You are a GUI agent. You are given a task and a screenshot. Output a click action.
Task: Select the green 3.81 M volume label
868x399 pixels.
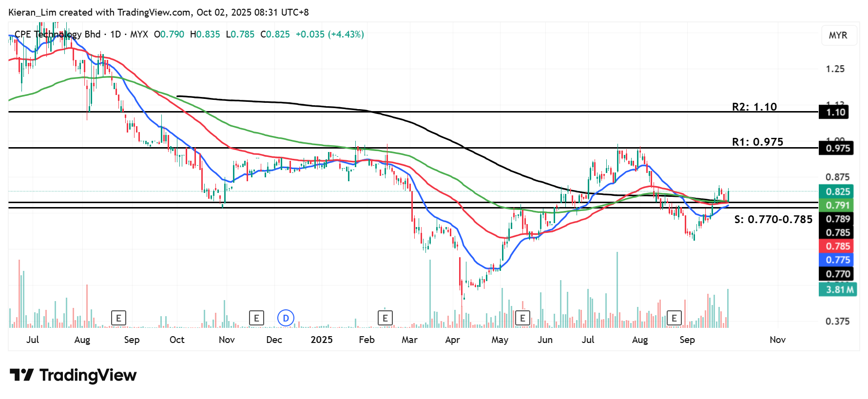(837, 289)
